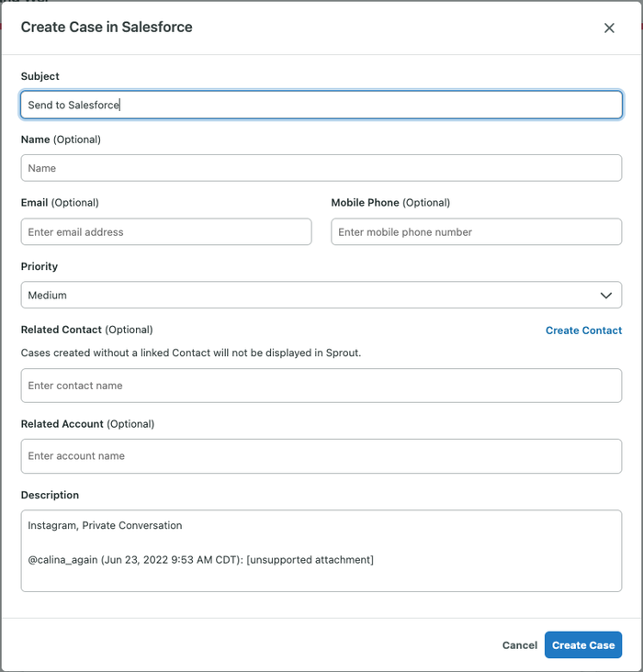The image size is (643, 672).
Task: Select the mobile phone number field
Action: pyautogui.click(x=476, y=232)
